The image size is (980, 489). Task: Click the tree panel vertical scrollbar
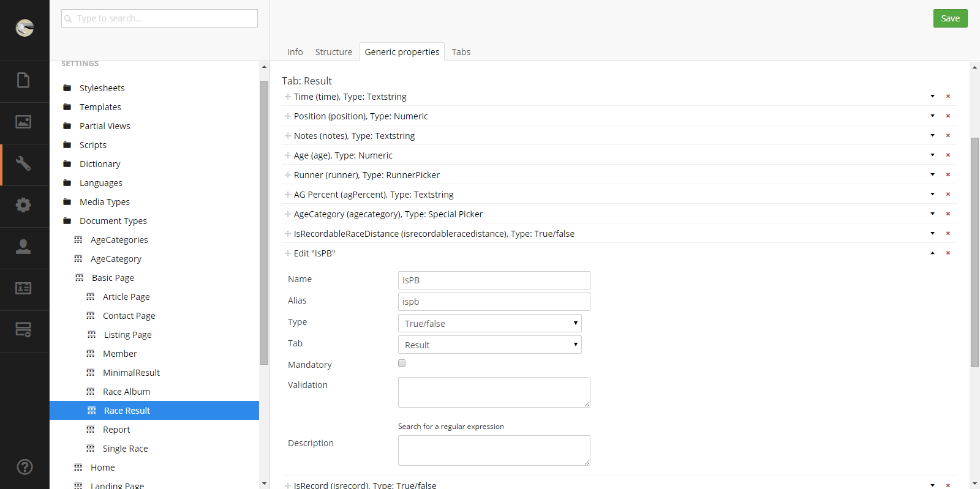[264, 223]
